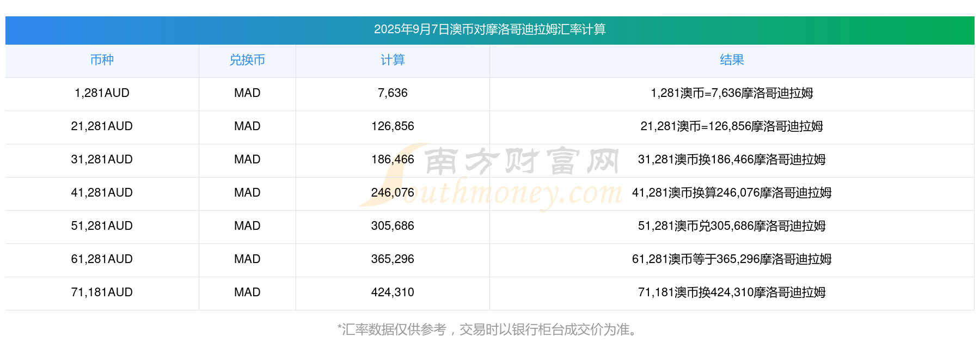The width and height of the screenshot is (980, 354).
Task: Select the 31,281AUD cell
Action: [102, 160]
